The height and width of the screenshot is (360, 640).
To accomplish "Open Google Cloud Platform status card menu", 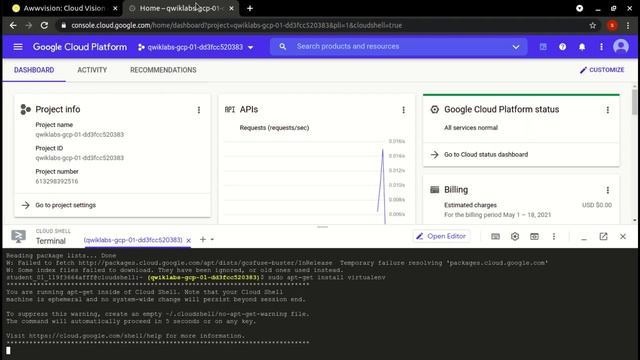I will coord(608,110).
